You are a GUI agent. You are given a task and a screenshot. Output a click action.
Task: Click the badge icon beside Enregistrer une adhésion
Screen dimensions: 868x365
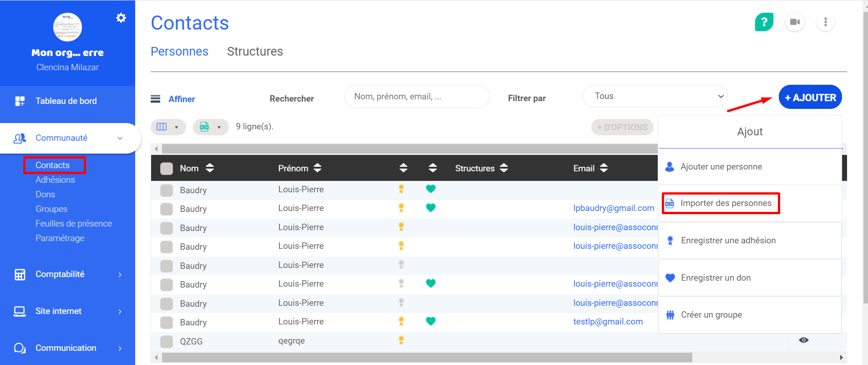670,241
